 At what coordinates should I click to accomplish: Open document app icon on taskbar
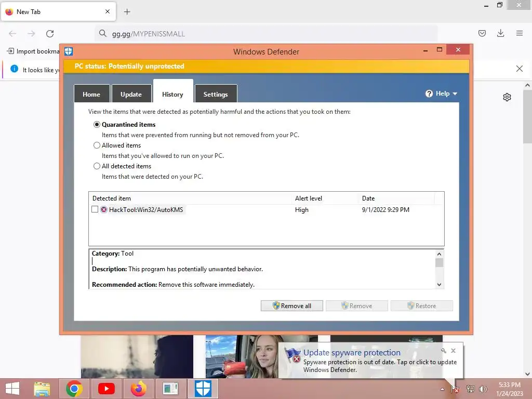coord(170,389)
